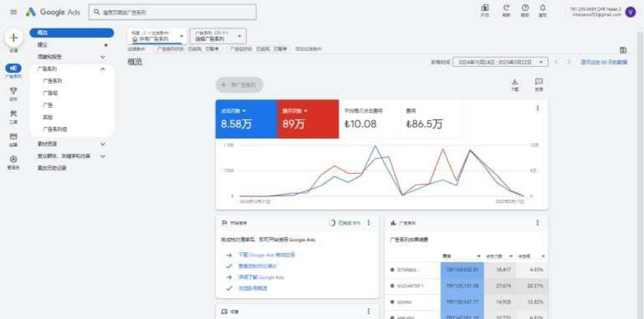This screenshot has width=644, height=319.
Task: Select the 概览 overview item in navigation
Action: pyautogui.click(x=71, y=33)
